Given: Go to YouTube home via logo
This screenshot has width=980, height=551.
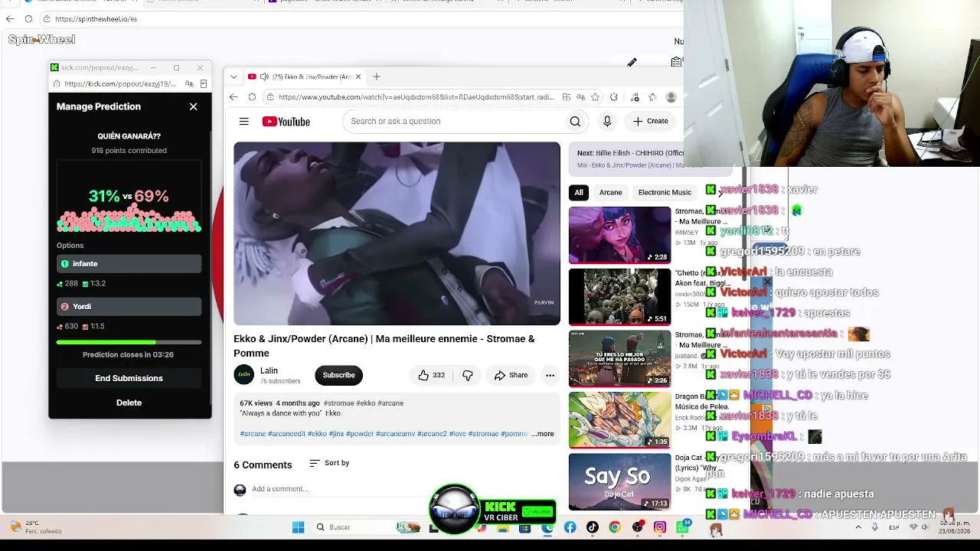Looking at the screenshot, I should click(286, 122).
